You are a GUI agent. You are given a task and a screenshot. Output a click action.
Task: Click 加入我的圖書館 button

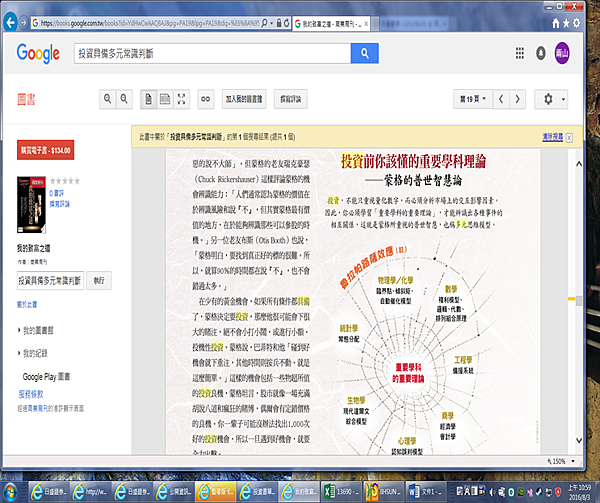[244, 99]
